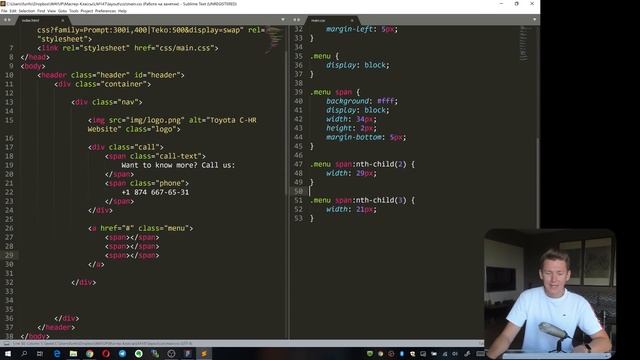
Task: Click the webcam video overlay
Action: point(549,294)
